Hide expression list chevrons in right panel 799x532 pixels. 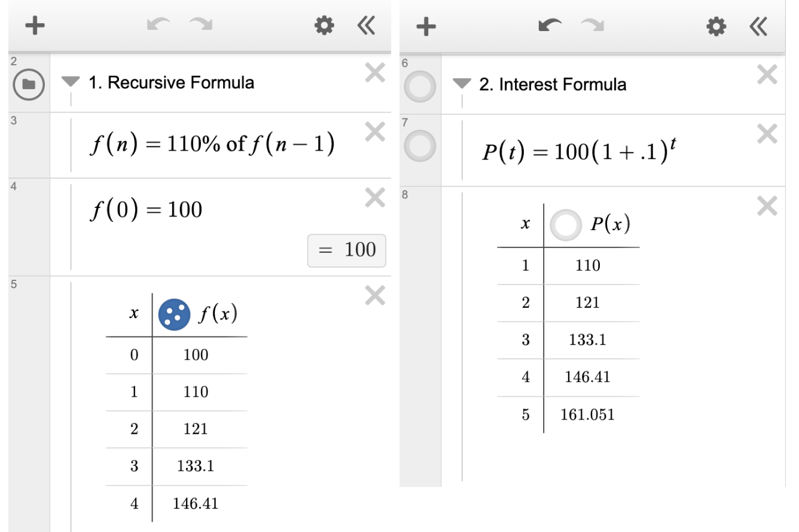(x=757, y=26)
